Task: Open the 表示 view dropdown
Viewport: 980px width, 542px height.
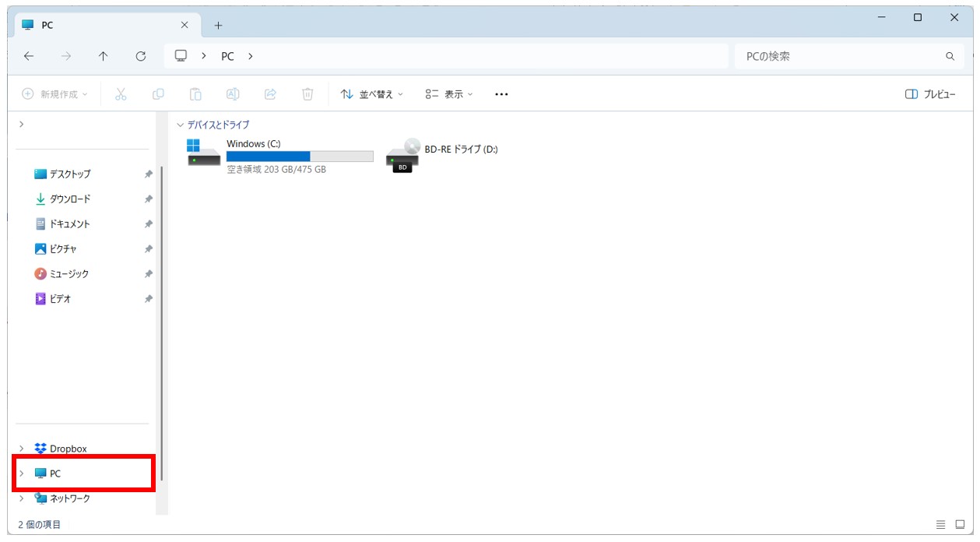Action: (x=449, y=94)
